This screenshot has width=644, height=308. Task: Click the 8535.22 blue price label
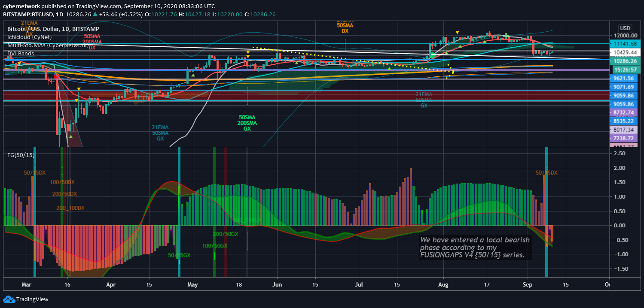(x=625, y=121)
